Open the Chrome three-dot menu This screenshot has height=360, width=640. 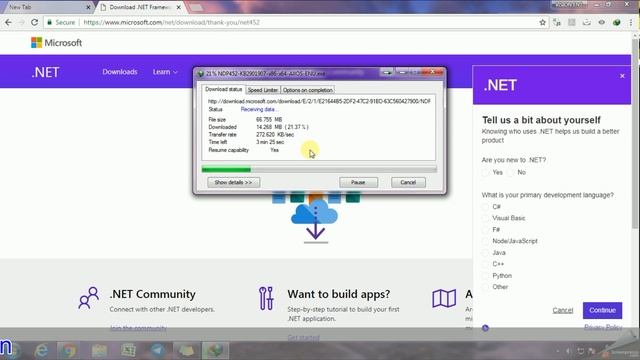631,22
